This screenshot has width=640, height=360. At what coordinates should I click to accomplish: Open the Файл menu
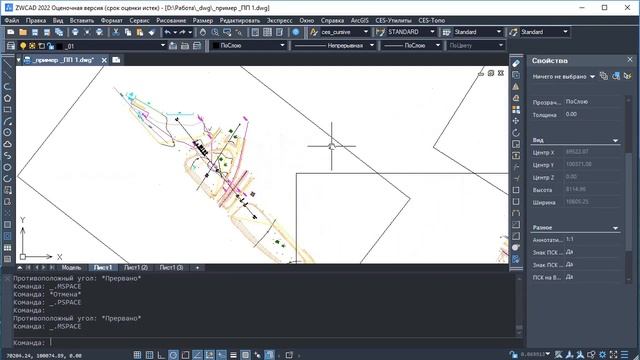[x=12, y=20]
